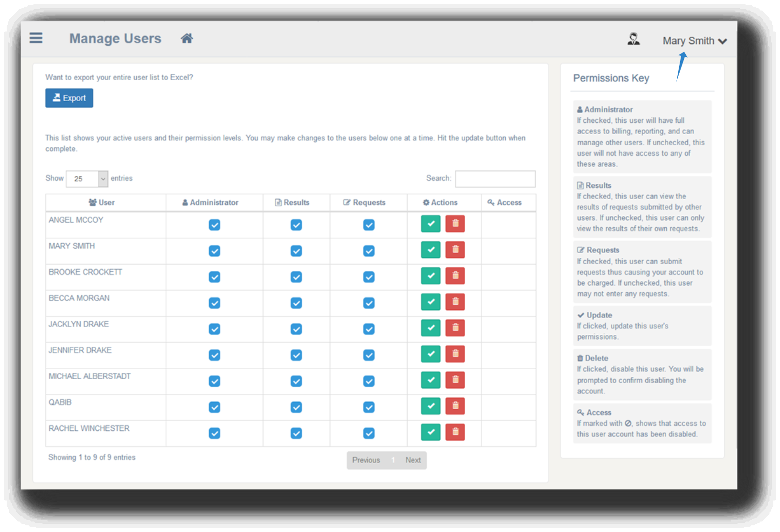Click the user avatar icon in header
The image size is (780, 532).
coord(634,39)
